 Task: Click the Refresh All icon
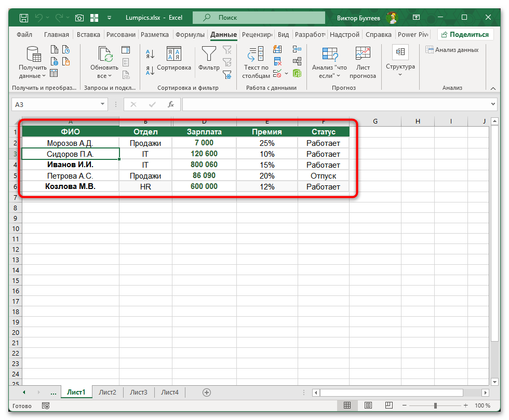pyautogui.click(x=105, y=54)
